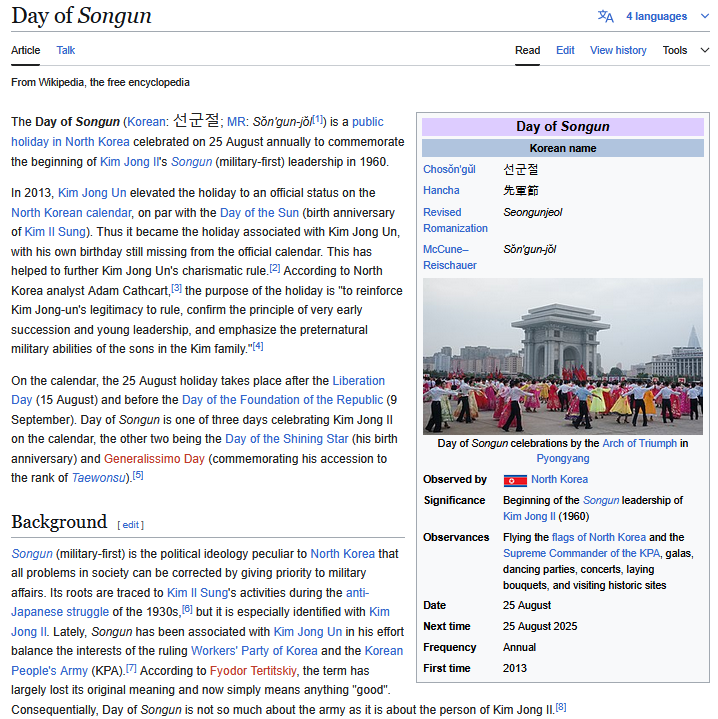This screenshot has height=719, width=718.
Task: Expand the languages chevron arrow
Action: click(705, 17)
